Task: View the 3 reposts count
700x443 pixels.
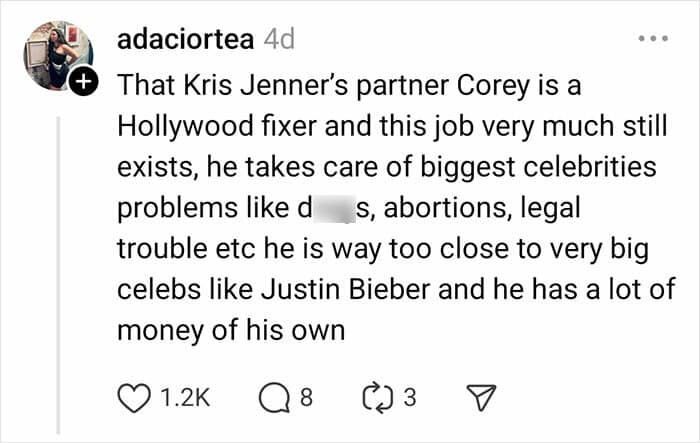Action: pyautogui.click(x=410, y=397)
